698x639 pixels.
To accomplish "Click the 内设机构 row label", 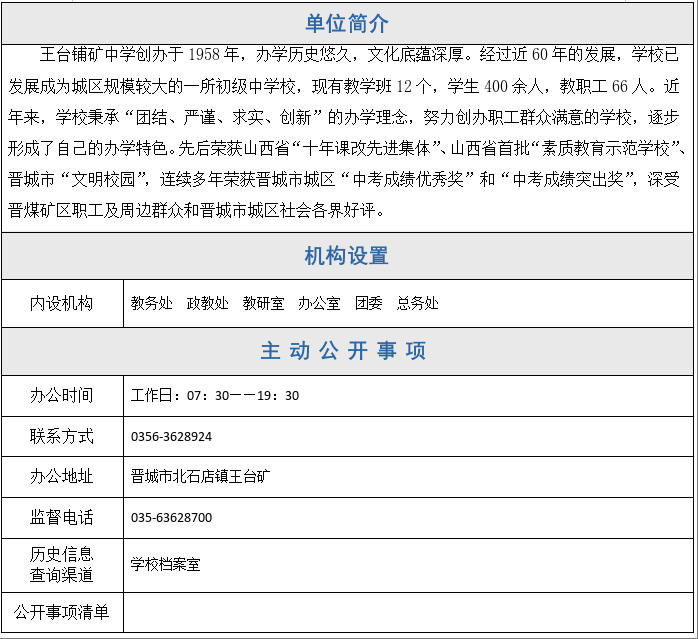I will [62, 303].
